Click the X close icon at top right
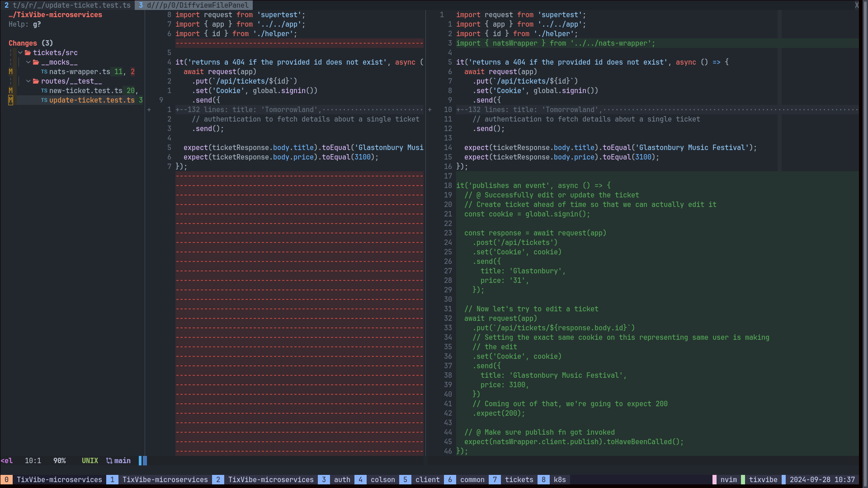 857,5
